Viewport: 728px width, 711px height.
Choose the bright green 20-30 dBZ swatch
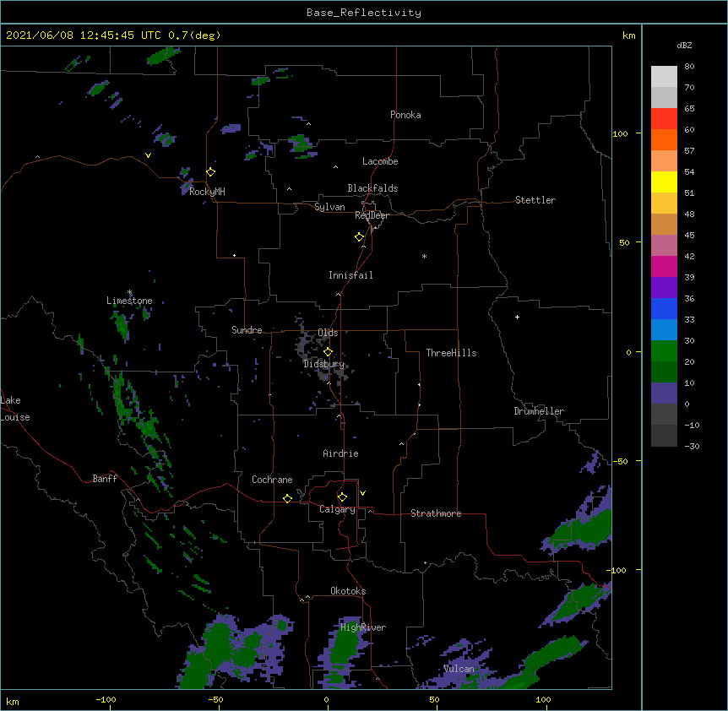tap(664, 351)
